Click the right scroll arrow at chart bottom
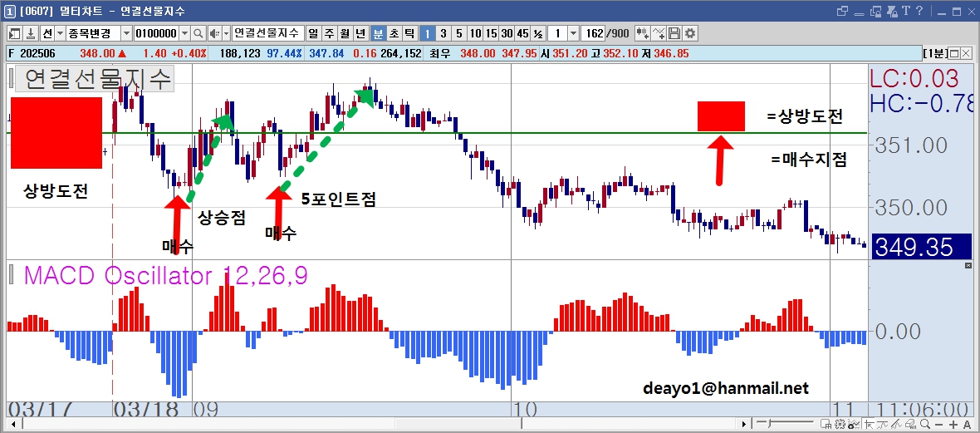The height and width of the screenshot is (433, 980). [744, 424]
